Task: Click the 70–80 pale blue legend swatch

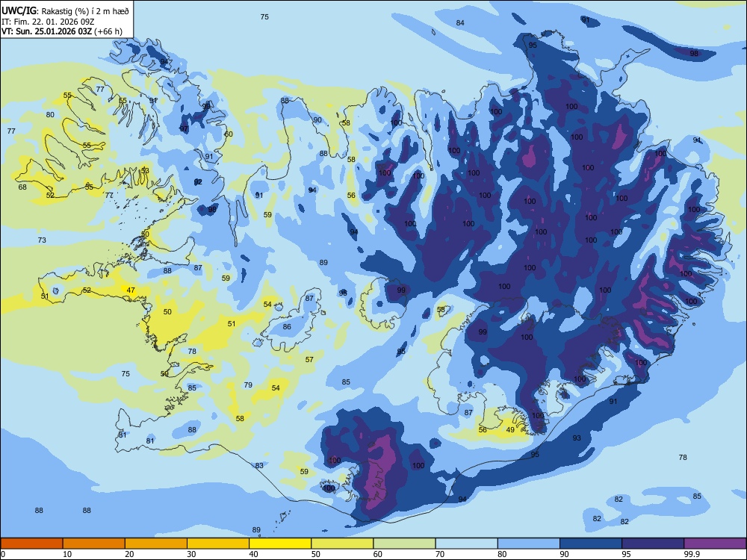Action: [466, 544]
